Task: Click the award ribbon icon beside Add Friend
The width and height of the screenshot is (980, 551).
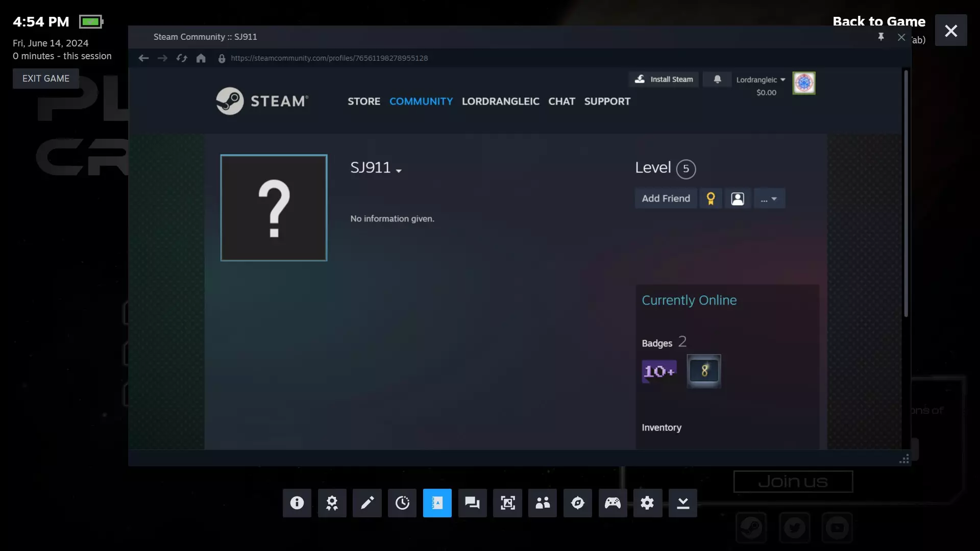Action: click(x=710, y=198)
